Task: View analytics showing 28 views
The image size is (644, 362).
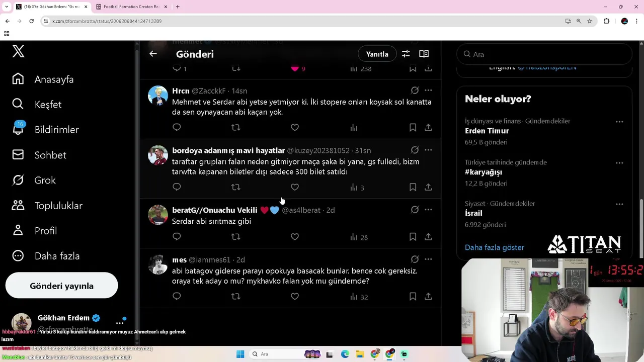Action: pyautogui.click(x=359, y=237)
